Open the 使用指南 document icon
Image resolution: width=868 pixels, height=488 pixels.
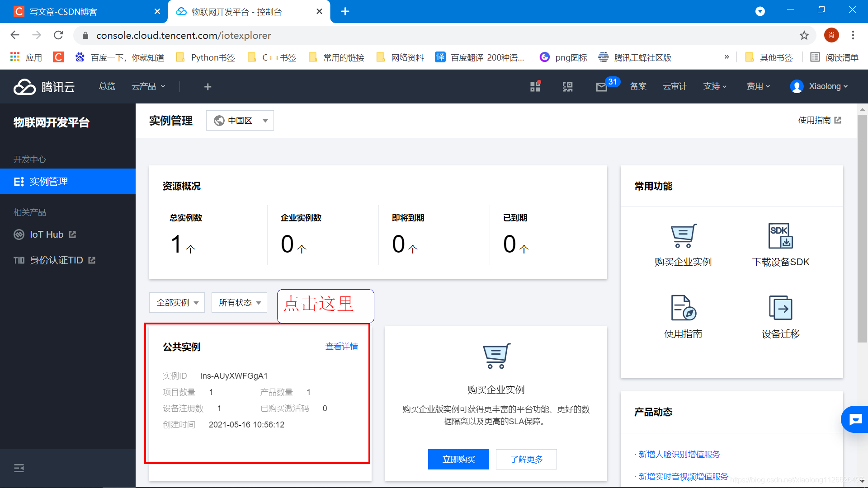(x=683, y=308)
